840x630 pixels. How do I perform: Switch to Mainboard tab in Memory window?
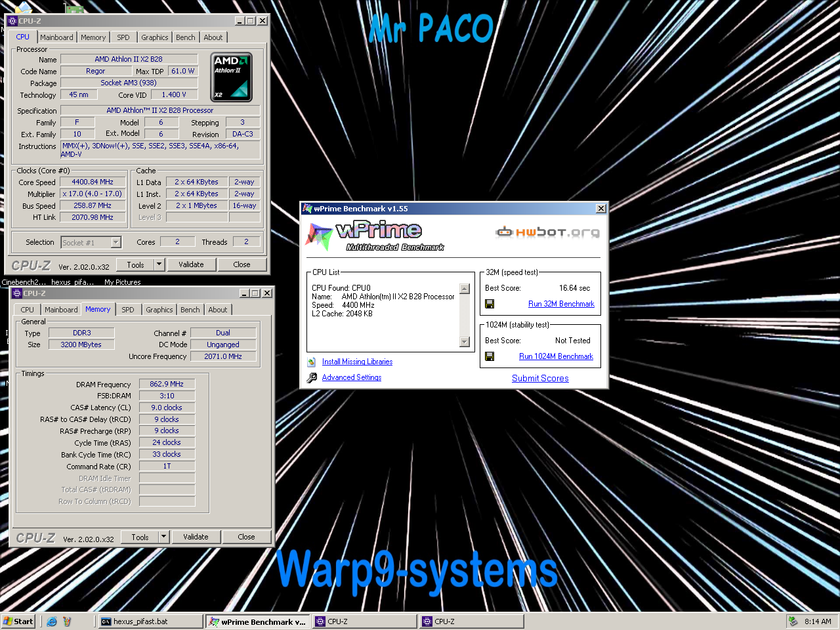pos(61,310)
